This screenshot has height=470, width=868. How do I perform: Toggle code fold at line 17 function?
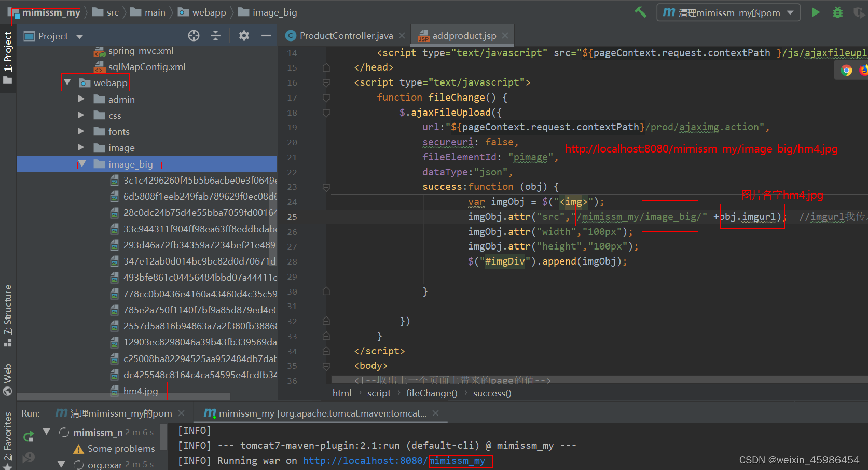pyautogui.click(x=326, y=98)
